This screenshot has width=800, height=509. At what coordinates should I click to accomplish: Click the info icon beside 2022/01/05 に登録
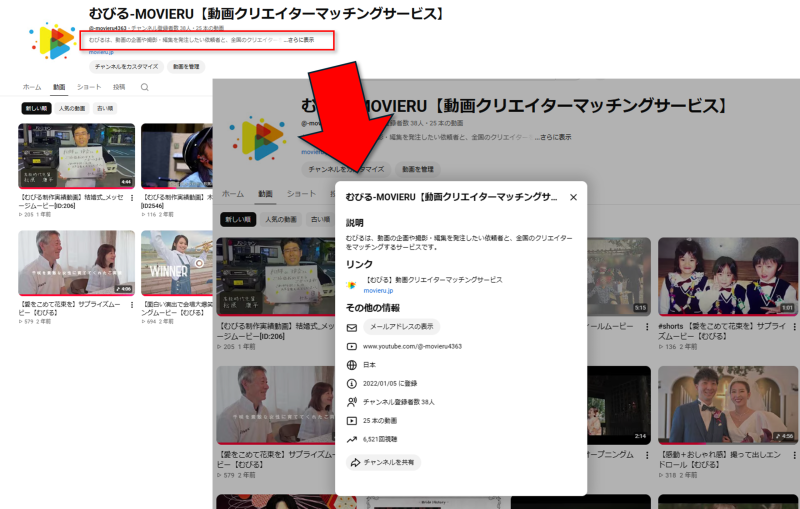point(352,384)
